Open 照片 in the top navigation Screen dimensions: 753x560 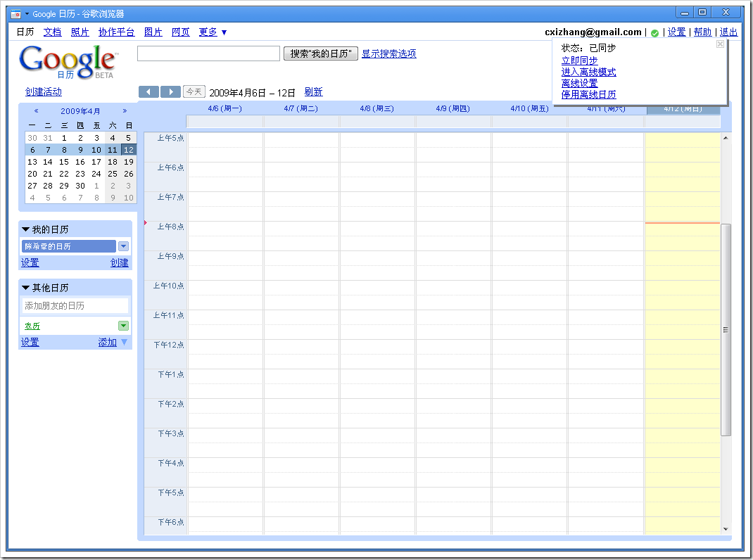tap(80, 32)
